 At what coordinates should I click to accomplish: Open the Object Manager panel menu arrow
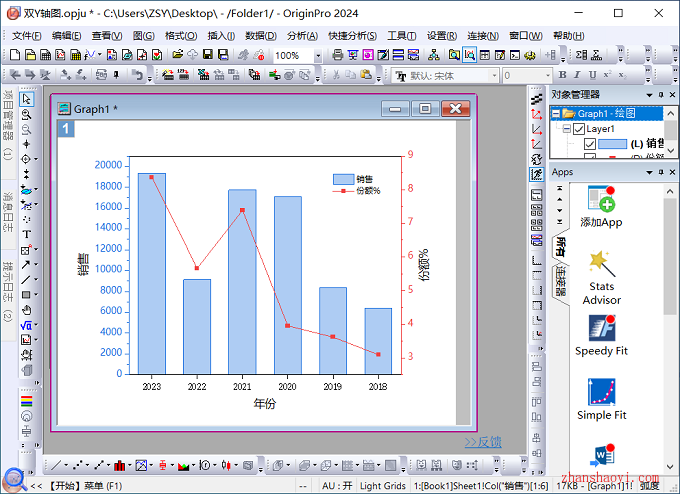[649, 95]
